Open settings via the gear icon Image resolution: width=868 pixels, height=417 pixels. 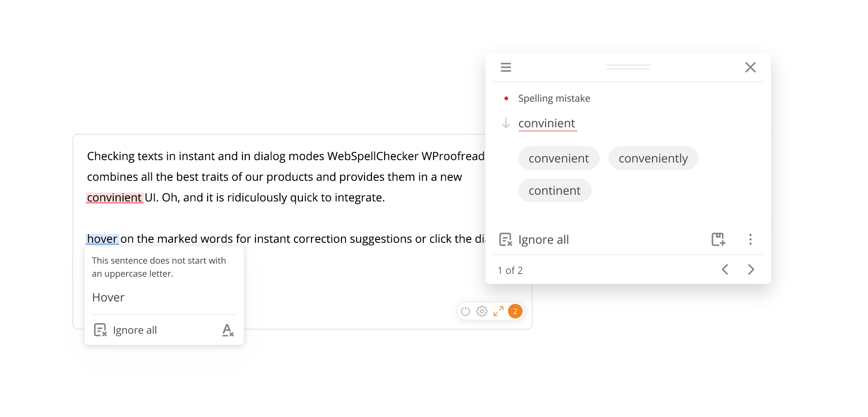[482, 311]
